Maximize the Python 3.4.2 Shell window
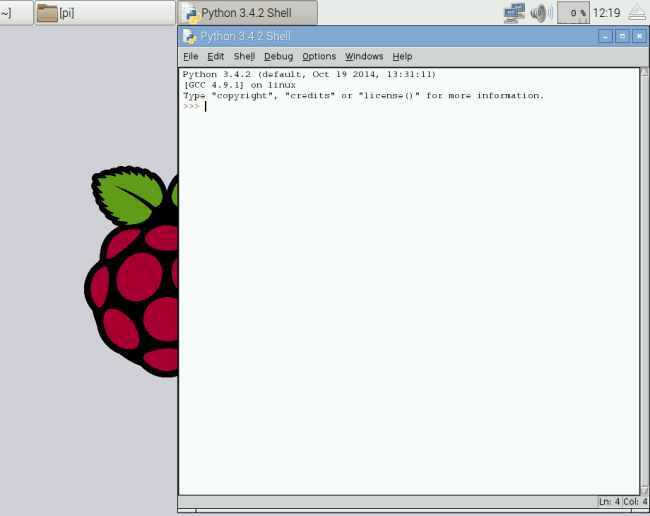The width and height of the screenshot is (650, 516). [622, 36]
